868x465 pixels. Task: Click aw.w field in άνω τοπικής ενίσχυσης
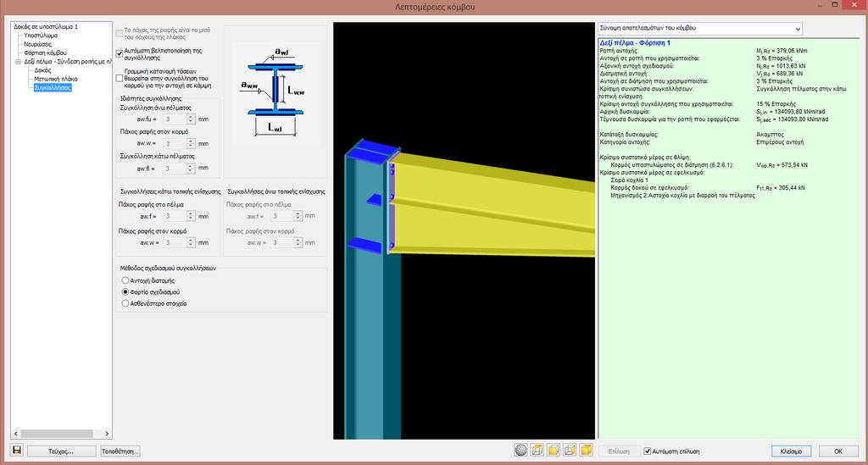(x=281, y=243)
